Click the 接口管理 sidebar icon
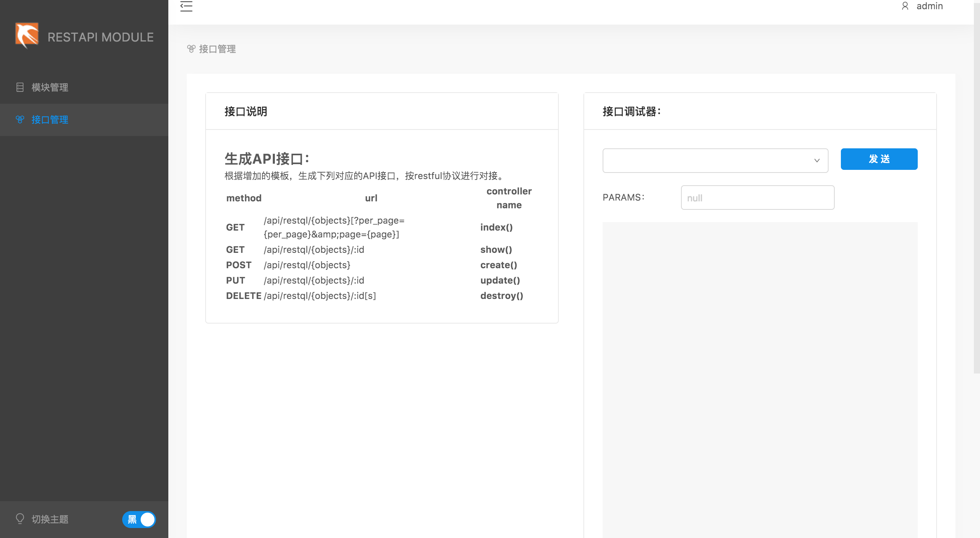 [20, 120]
